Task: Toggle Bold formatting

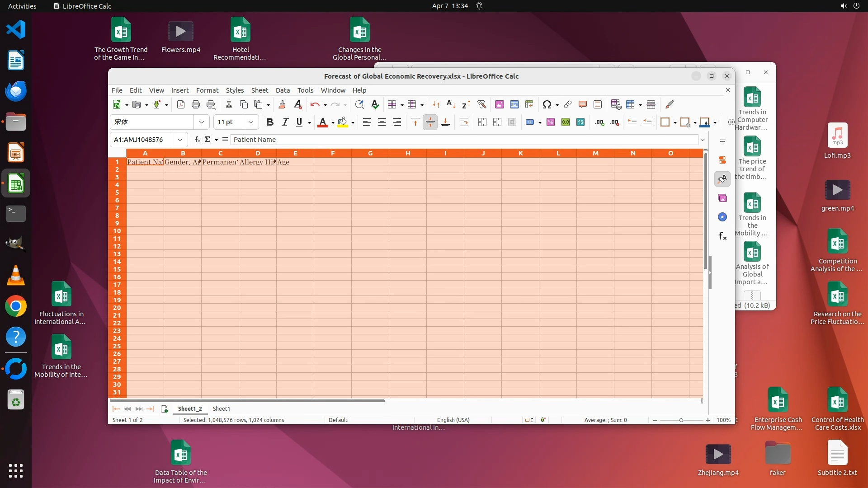Action: 270,122
